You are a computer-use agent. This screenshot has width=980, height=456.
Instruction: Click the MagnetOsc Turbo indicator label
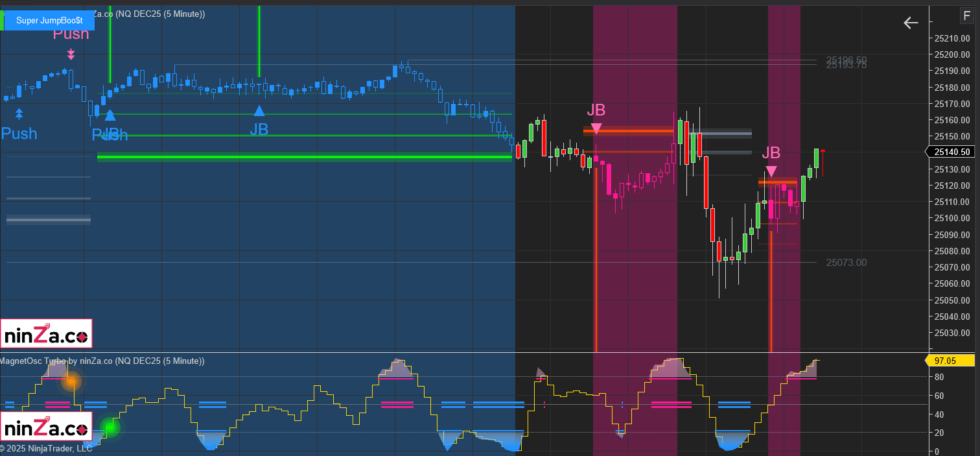(x=55, y=361)
